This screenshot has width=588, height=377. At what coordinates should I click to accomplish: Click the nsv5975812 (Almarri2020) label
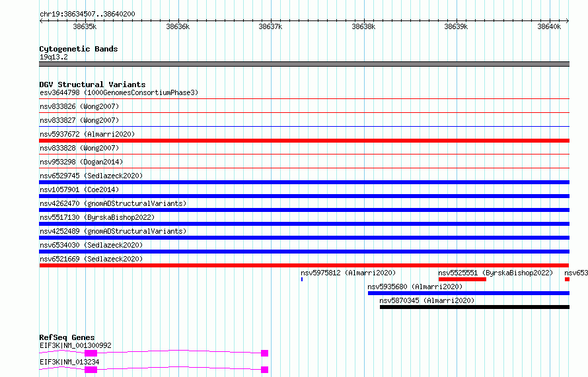[x=348, y=273]
